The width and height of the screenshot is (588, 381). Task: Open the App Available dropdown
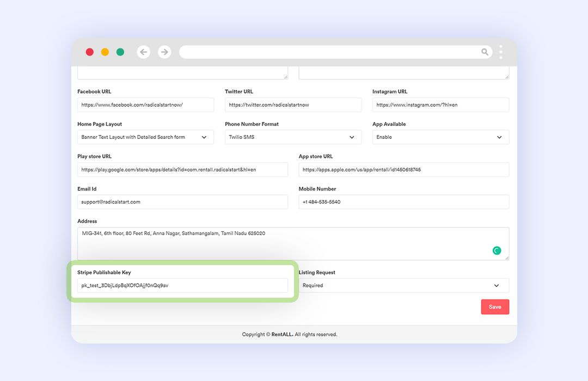pyautogui.click(x=440, y=137)
